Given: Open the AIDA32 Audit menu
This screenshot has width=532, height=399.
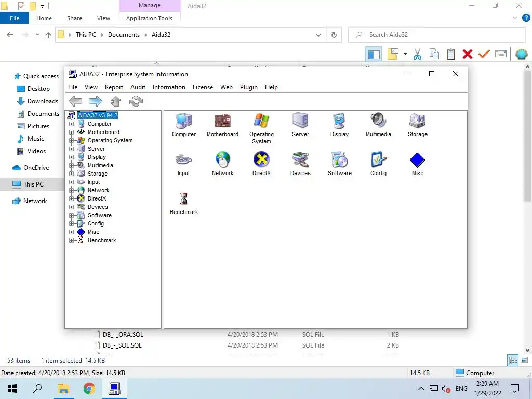Looking at the screenshot, I should coord(138,87).
